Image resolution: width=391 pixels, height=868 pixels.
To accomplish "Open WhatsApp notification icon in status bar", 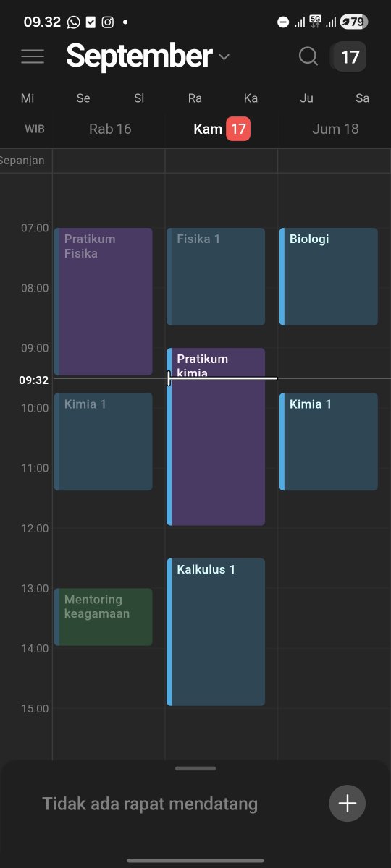I will 73,22.
